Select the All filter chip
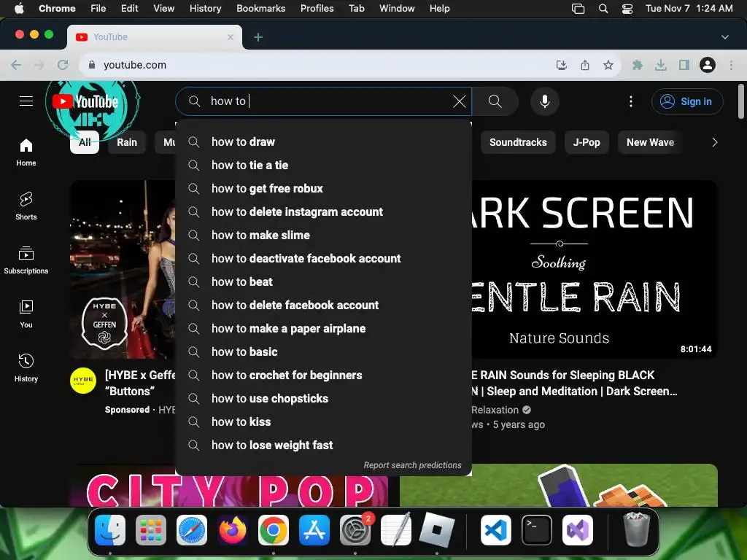This screenshot has width=747, height=560. (x=85, y=142)
